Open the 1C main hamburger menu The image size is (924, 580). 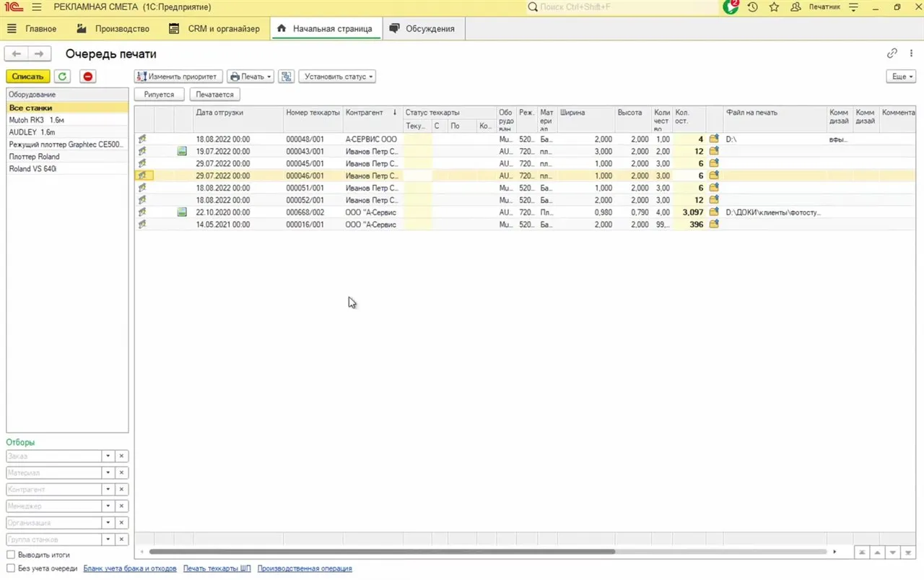(37, 7)
